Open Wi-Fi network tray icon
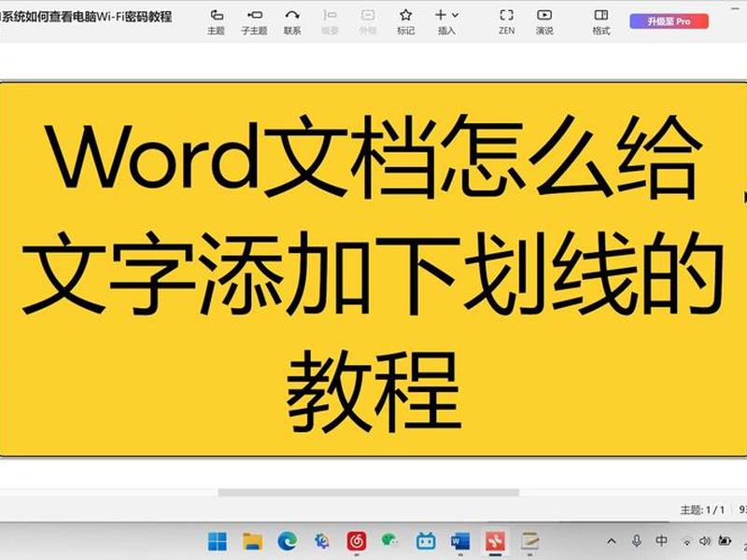Screen dimensions: 747x560 point(687,541)
